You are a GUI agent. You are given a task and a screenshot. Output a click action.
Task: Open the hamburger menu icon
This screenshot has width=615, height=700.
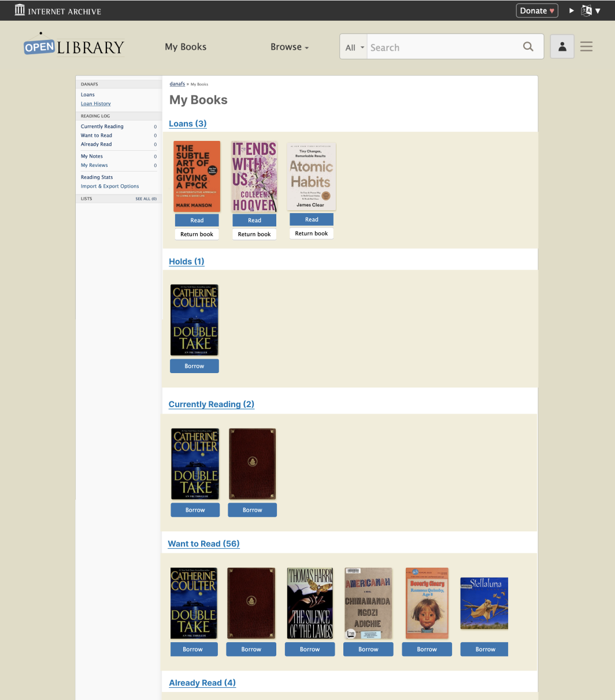(x=586, y=47)
